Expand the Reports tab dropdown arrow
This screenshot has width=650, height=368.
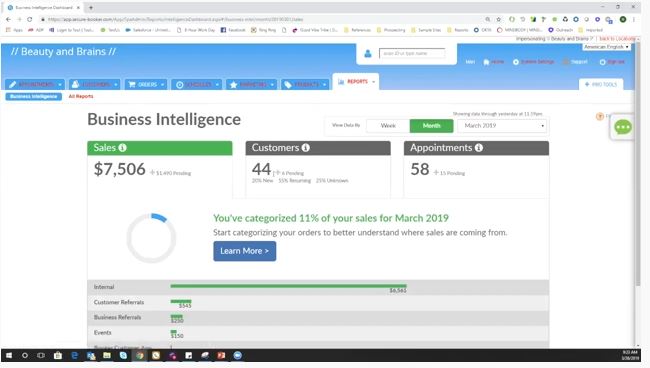(x=373, y=82)
